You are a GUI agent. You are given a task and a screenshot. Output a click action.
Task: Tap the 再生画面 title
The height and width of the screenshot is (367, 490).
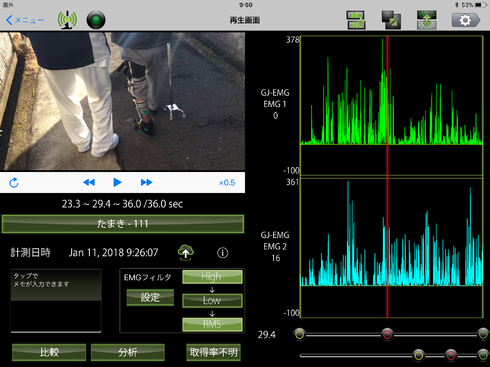(245, 20)
